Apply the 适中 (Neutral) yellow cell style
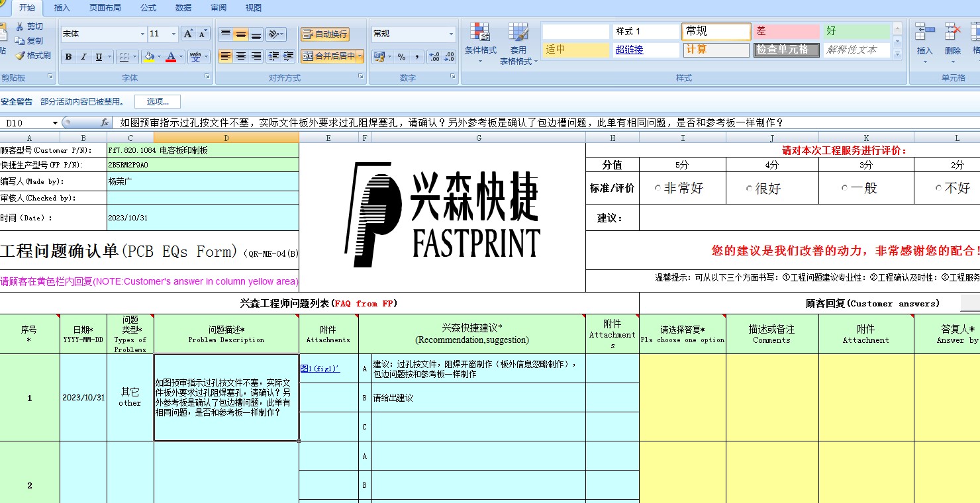This screenshot has width=980, height=503. point(575,50)
